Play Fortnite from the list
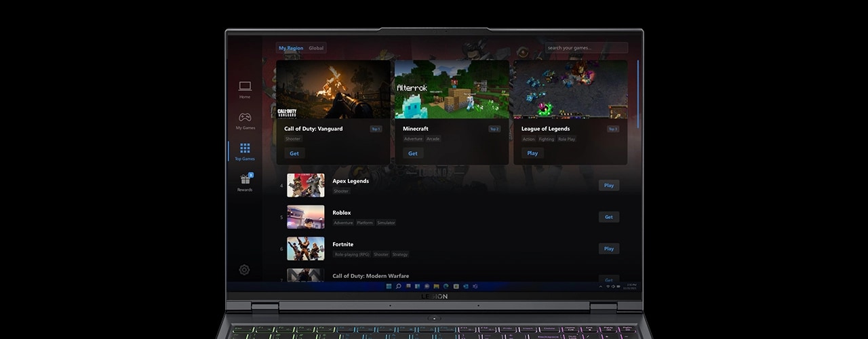The image size is (868, 339). (609, 249)
